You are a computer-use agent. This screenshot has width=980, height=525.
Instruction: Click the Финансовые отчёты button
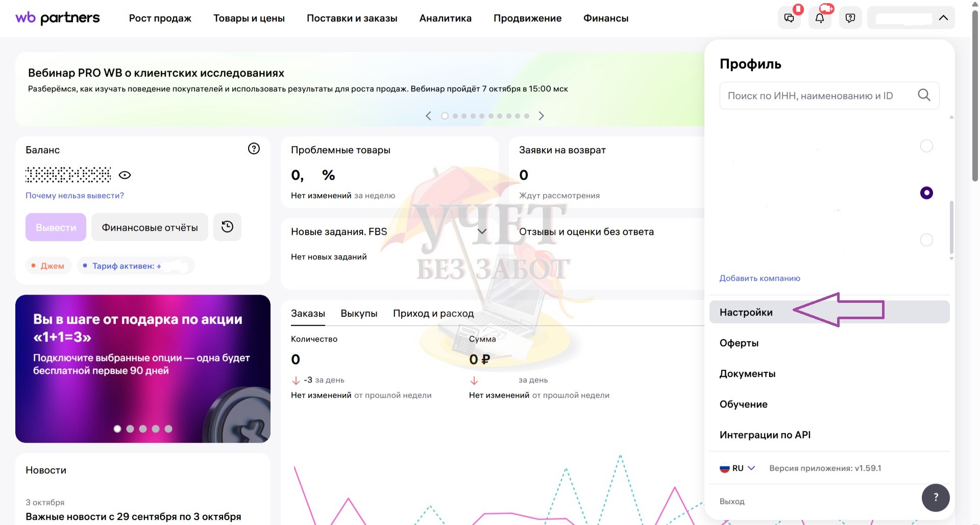[x=150, y=227]
